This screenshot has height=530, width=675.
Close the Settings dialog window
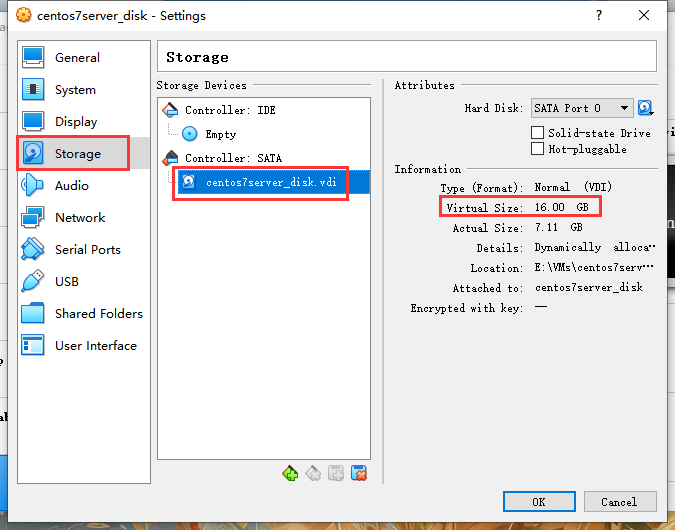644,15
